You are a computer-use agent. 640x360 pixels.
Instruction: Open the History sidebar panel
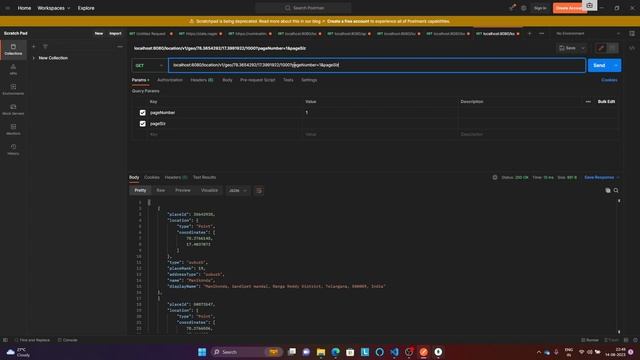tap(13, 149)
